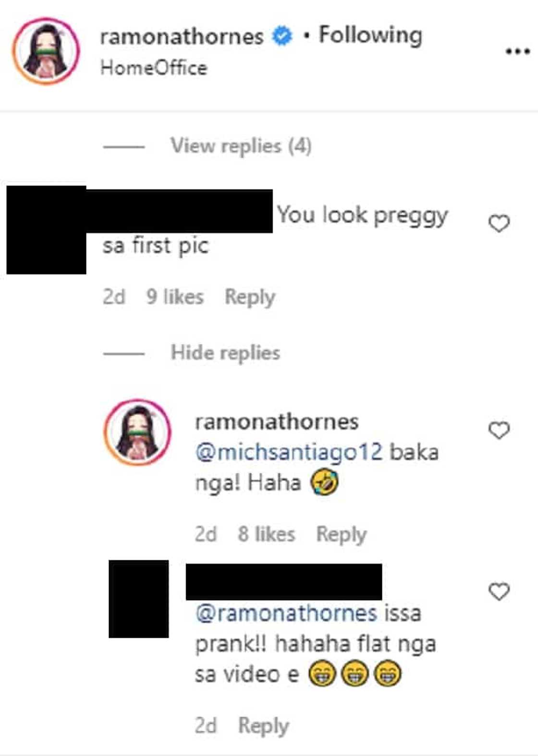
Task: Click ramonathornes username on the reply
Action: point(277,422)
